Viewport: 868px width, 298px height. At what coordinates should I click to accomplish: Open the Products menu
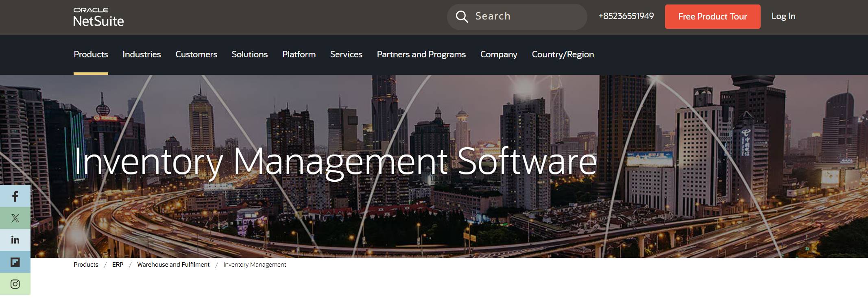(91, 54)
